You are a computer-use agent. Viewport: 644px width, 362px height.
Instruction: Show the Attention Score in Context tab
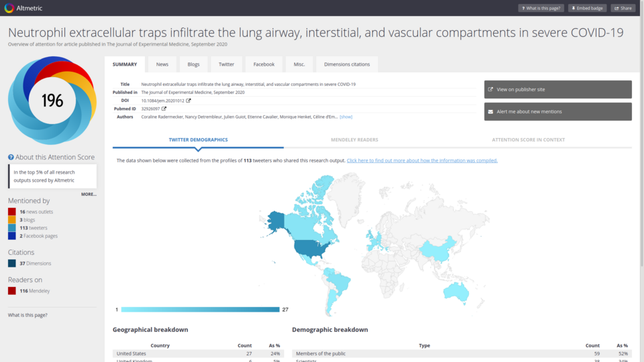pos(528,139)
